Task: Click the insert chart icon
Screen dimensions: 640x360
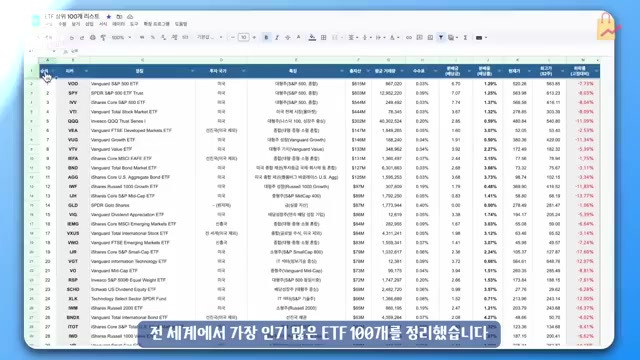Action: click(x=430, y=38)
